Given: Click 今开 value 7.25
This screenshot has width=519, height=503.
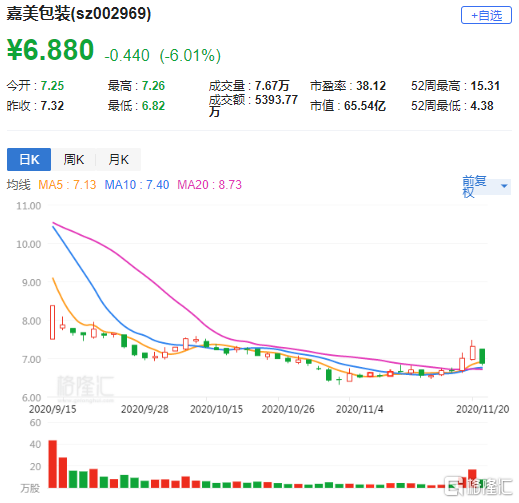Looking at the screenshot, I should [x=52, y=86].
